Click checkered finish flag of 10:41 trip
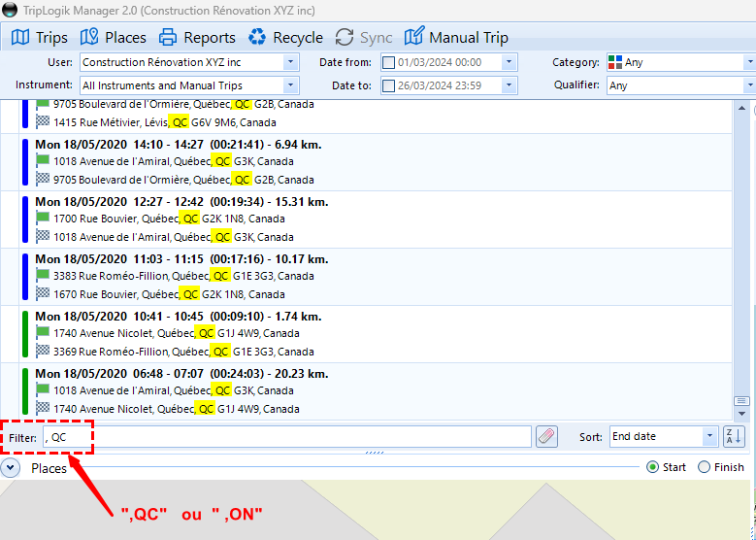Viewport: 756px width, 540px height. click(x=43, y=351)
